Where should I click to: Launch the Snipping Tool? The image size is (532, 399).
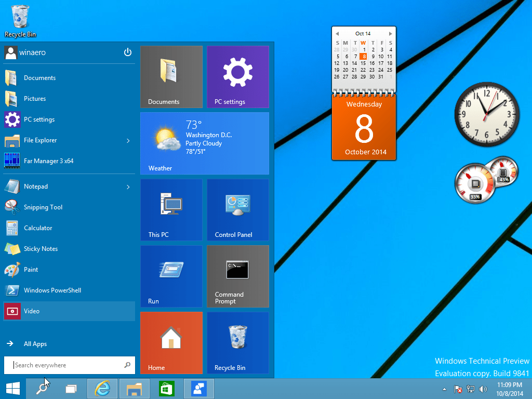coord(43,207)
